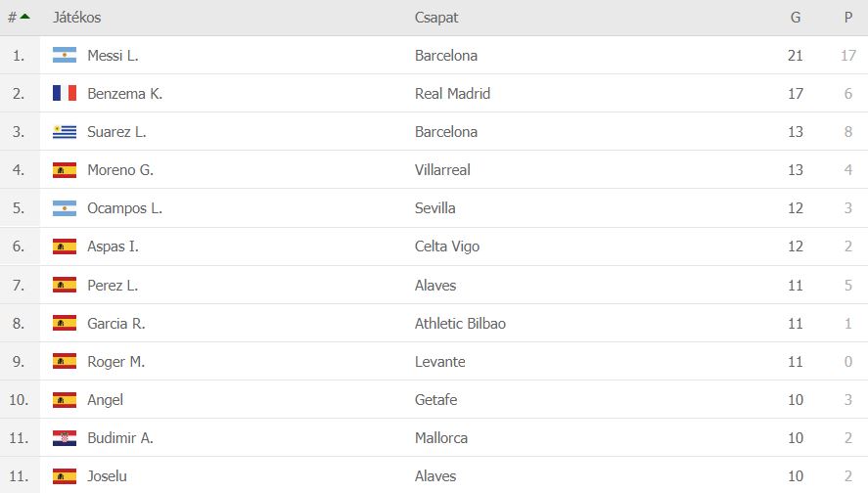This screenshot has height=493, width=868.
Task: Click the Spain flag beside Joselu
Action: point(65,475)
